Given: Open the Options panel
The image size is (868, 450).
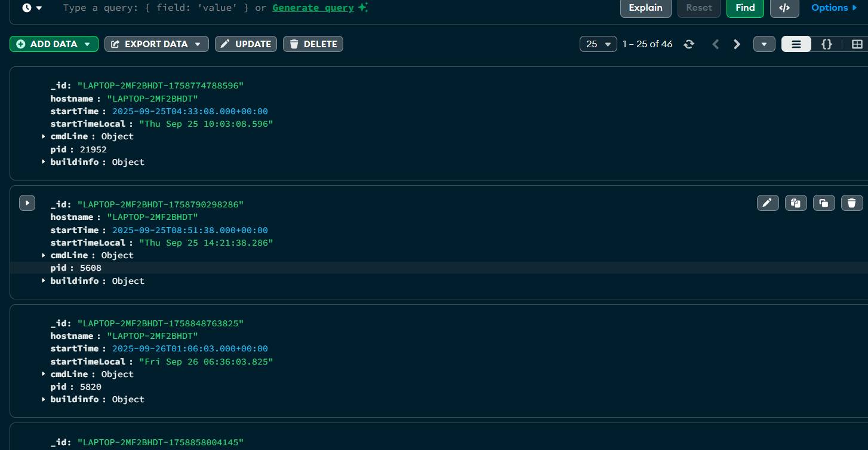Looking at the screenshot, I should point(834,8).
